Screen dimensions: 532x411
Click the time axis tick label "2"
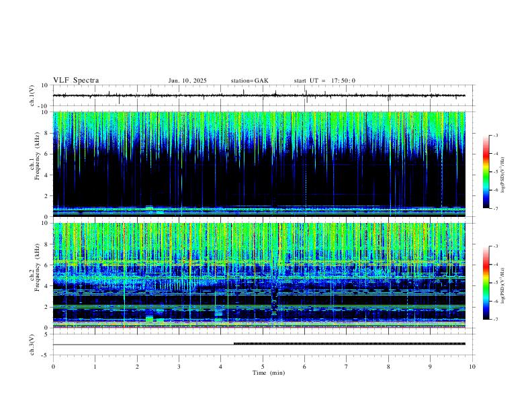(137, 367)
